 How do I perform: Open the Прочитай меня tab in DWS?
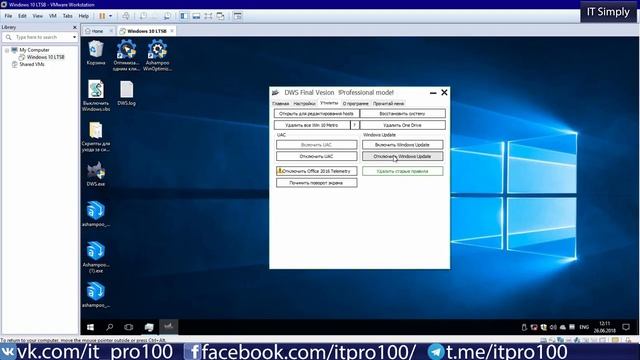tap(388, 104)
